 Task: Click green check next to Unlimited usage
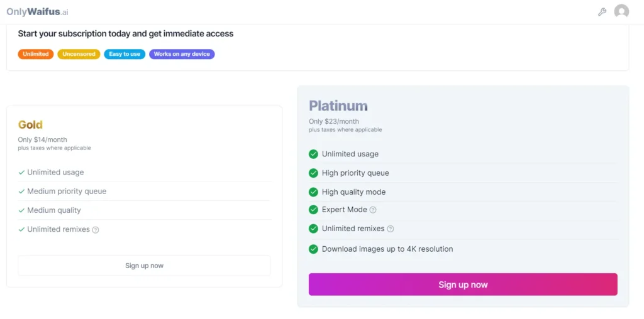pyautogui.click(x=313, y=154)
